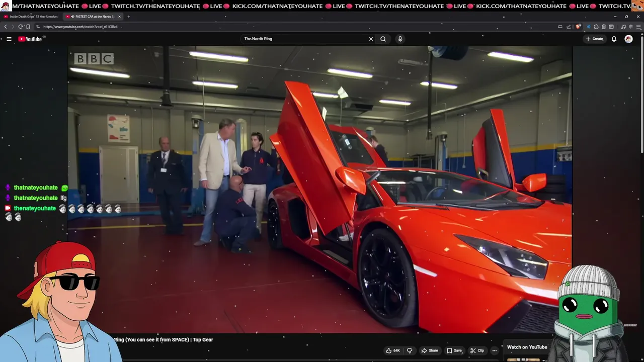Viewport: 644px width, 362px height.
Task: Open the YouTube Create button
Action: pos(594,39)
